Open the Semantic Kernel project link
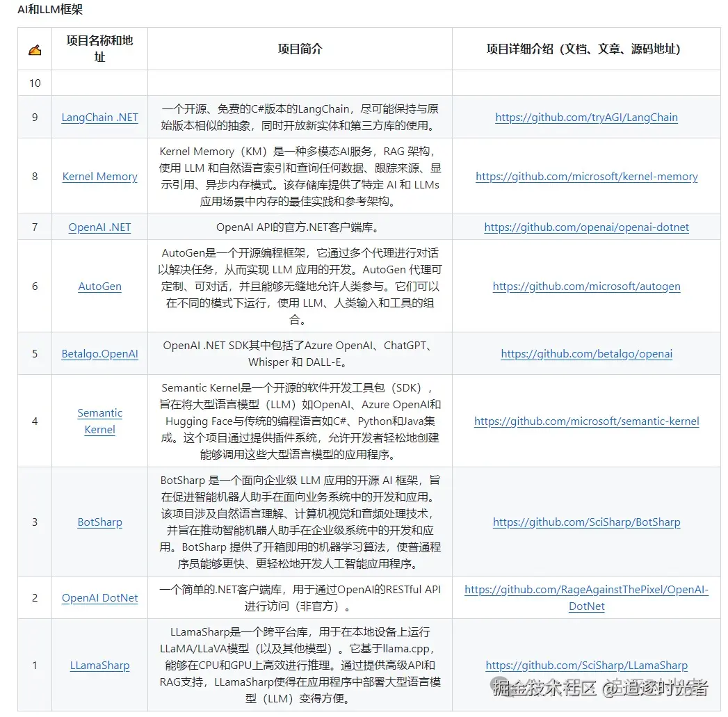This screenshot has height=717, width=728. 100,421
